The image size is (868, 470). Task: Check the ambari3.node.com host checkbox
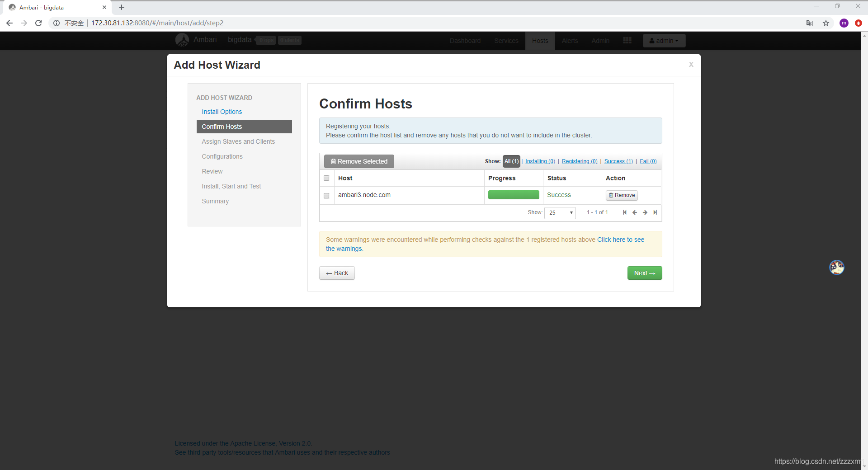tap(326, 196)
